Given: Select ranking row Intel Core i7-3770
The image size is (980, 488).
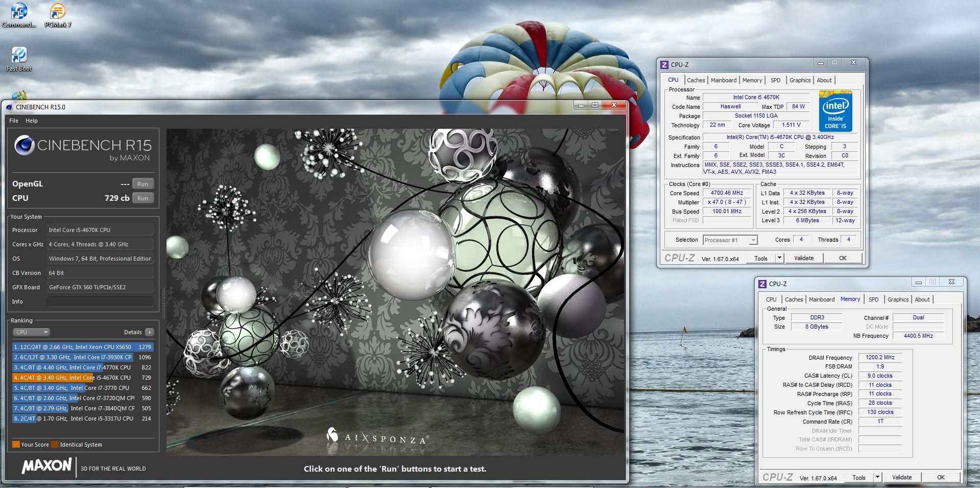Looking at the screenshot, I should [83, 388].
